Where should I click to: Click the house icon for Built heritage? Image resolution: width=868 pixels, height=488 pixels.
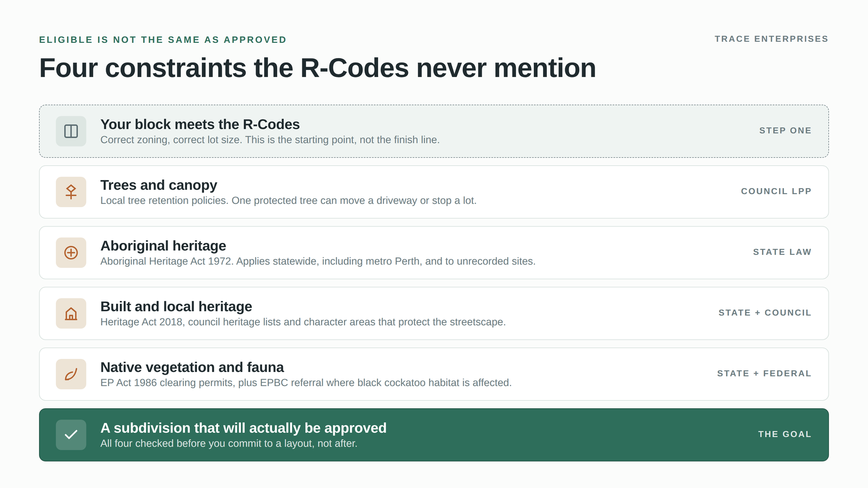point(71,313)
